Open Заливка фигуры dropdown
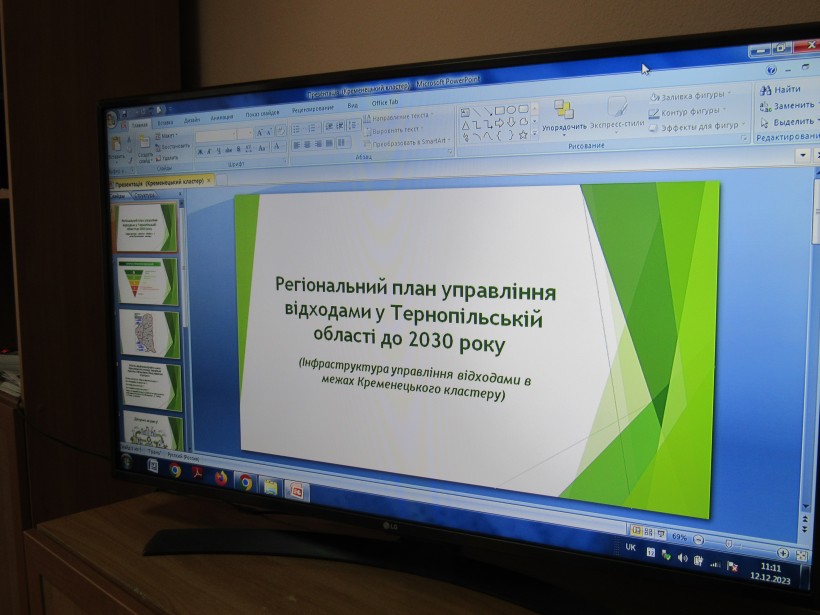Screen dimensions: 820x615 [x=689, y=96]
